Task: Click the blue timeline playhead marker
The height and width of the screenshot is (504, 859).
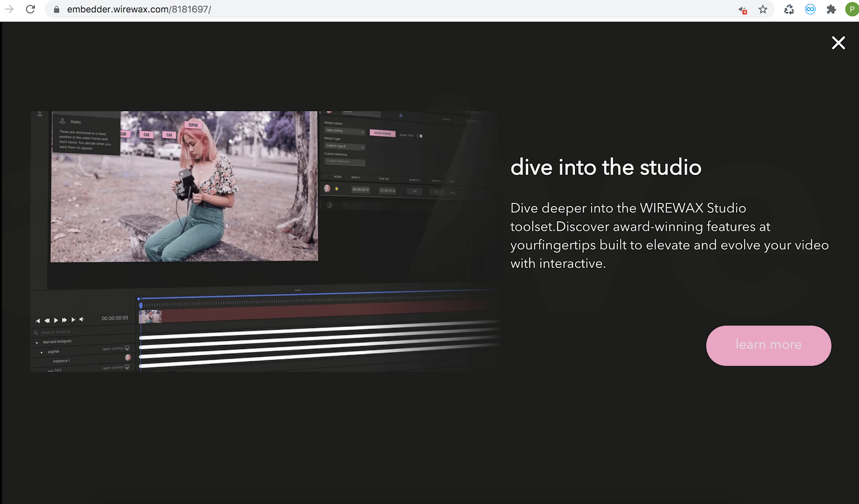Action: coord(141,305)
